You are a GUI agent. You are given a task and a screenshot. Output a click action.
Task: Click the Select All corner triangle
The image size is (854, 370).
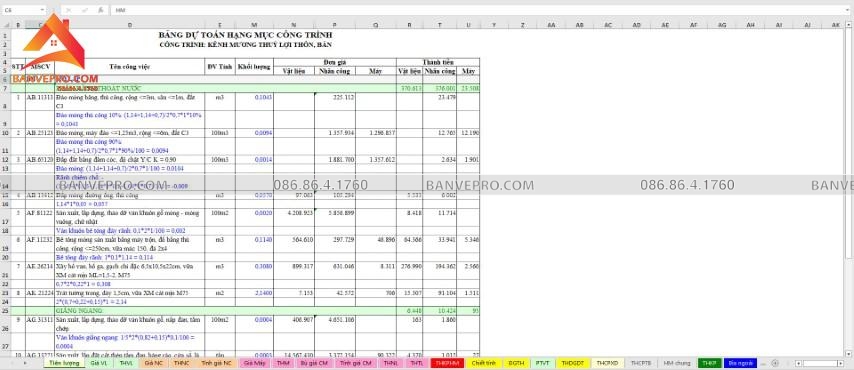pos(5,25)
